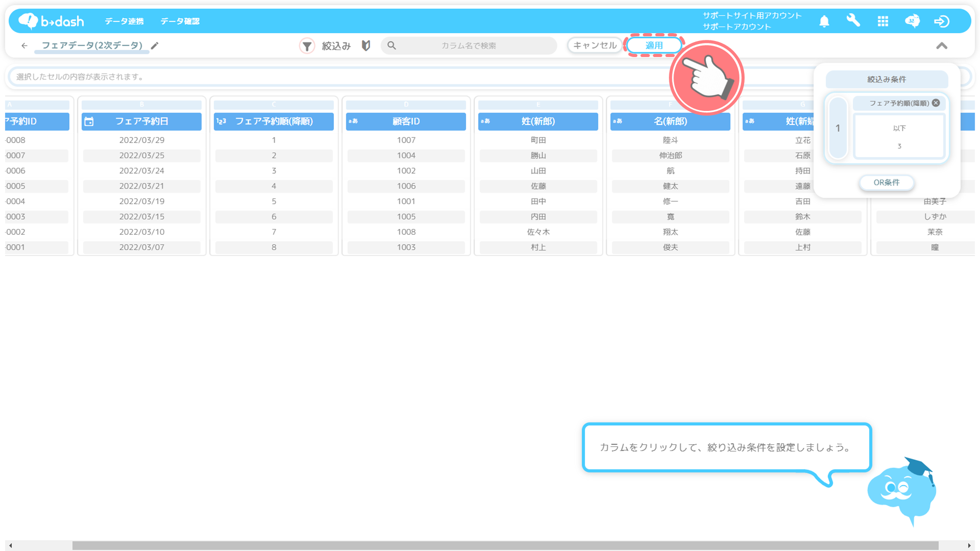Click the search magnifier icon
The width and height of the screenshot is (980, 551).
(x=392, y=46)
